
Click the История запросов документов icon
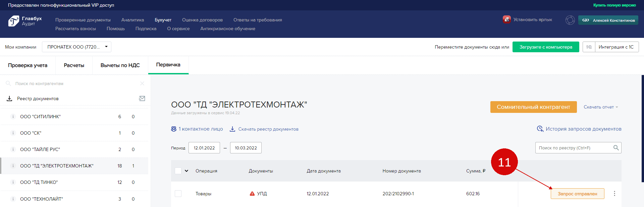(x=540, y=129)
